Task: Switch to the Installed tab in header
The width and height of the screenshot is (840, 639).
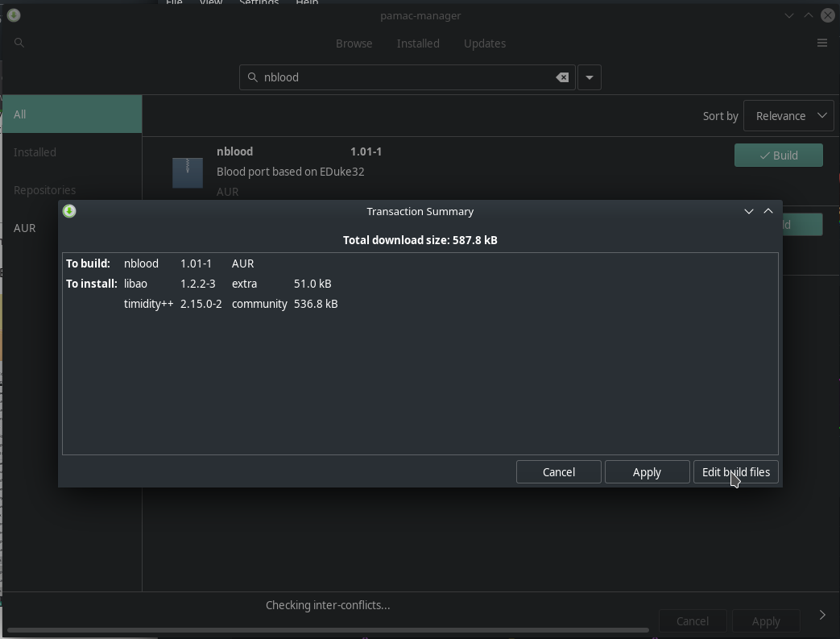Action: pos(418,44)
